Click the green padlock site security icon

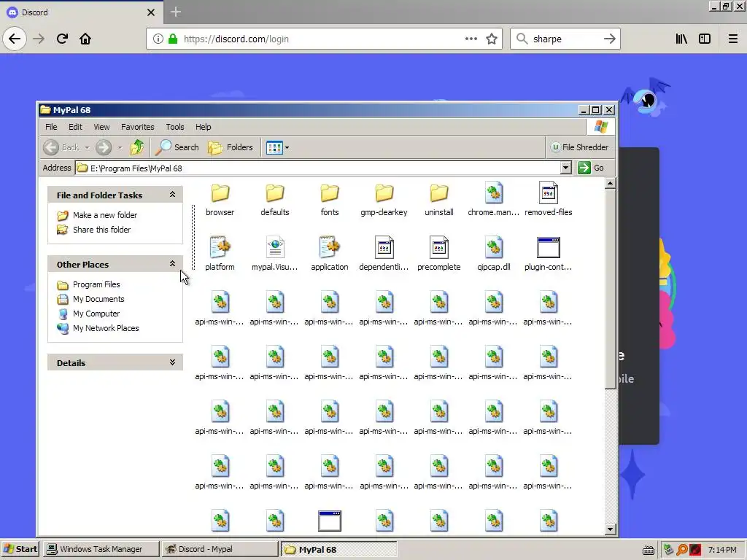click(x=173, y=39)
